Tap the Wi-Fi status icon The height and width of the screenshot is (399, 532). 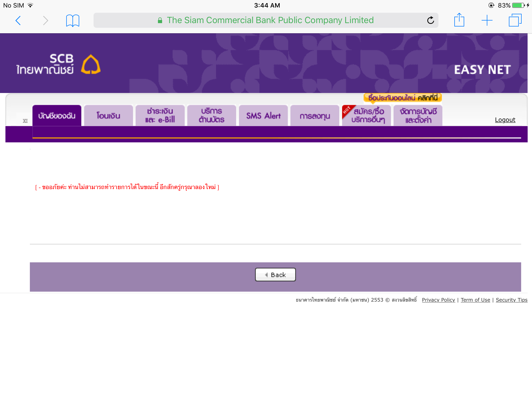coord(30,5)
